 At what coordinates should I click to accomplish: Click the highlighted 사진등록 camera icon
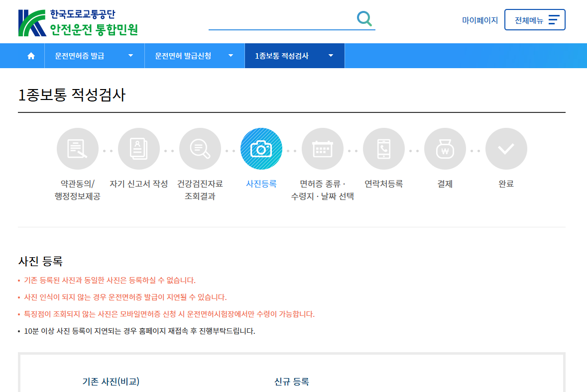click(261, 148)
